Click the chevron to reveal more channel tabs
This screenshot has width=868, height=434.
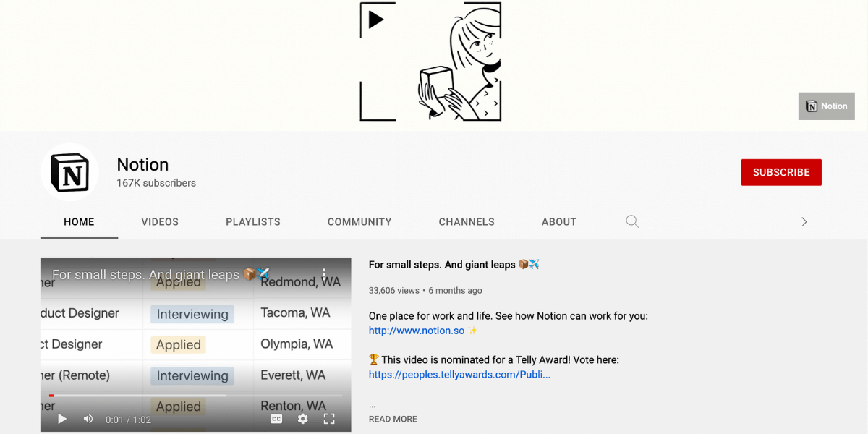tap(804, 221)
